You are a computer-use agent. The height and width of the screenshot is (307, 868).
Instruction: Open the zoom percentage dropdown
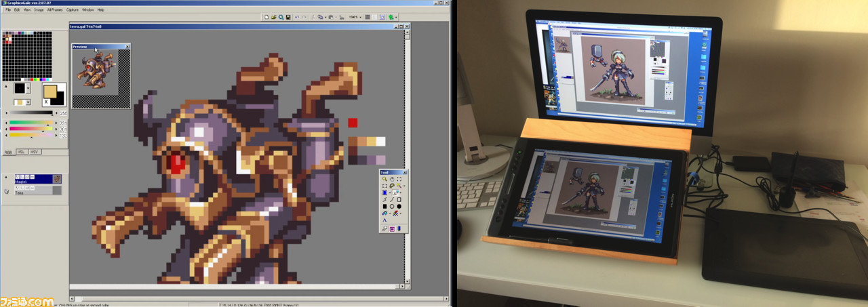point(360,17)
